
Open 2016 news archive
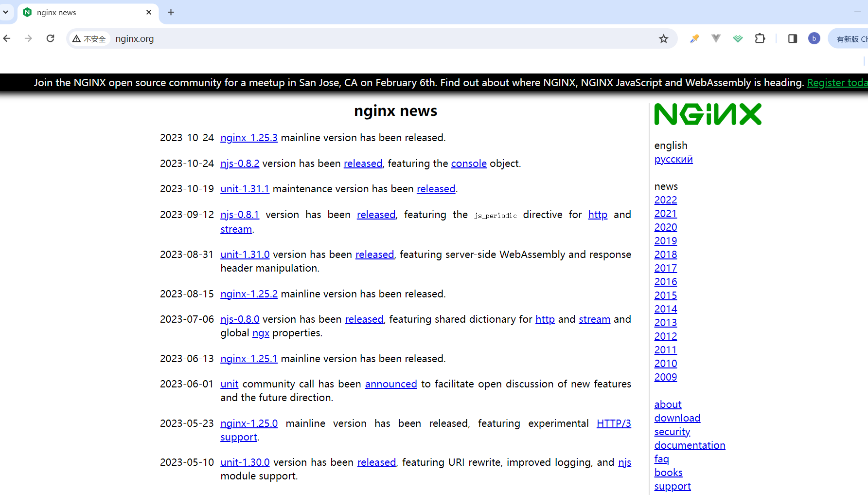(x=666, y=282)
